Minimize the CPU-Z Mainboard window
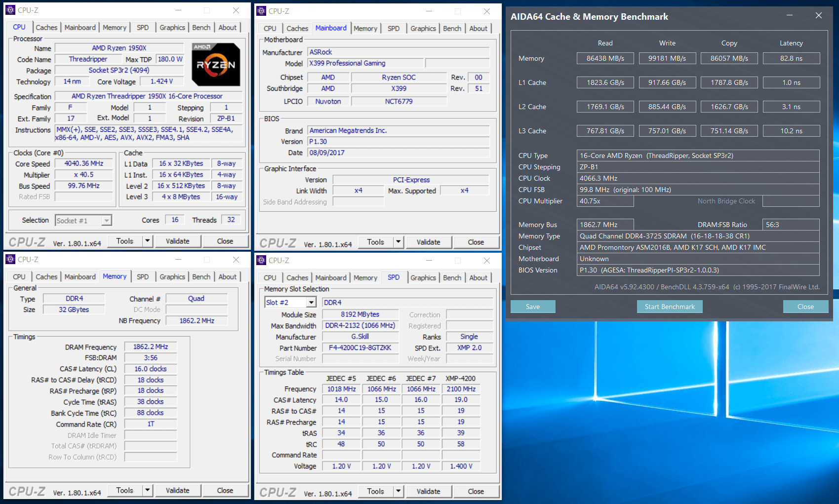Viewport: 839px width, 504px height. coord(429,11)
